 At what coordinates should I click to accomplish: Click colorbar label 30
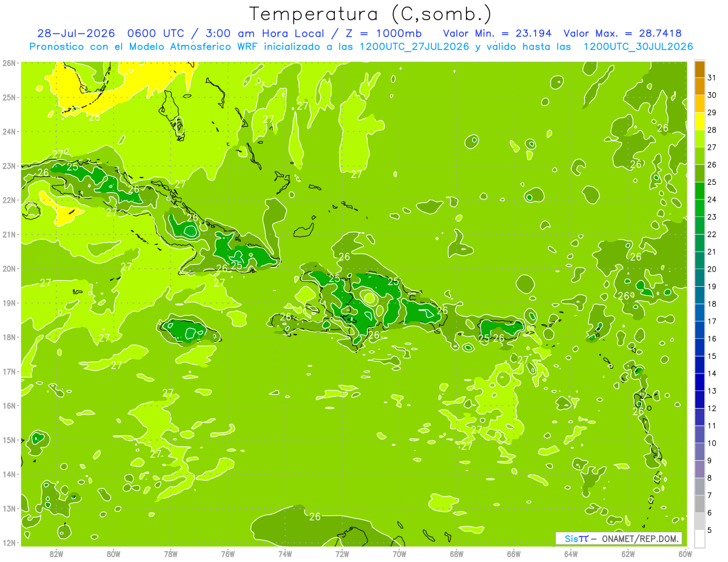(712, 95)
